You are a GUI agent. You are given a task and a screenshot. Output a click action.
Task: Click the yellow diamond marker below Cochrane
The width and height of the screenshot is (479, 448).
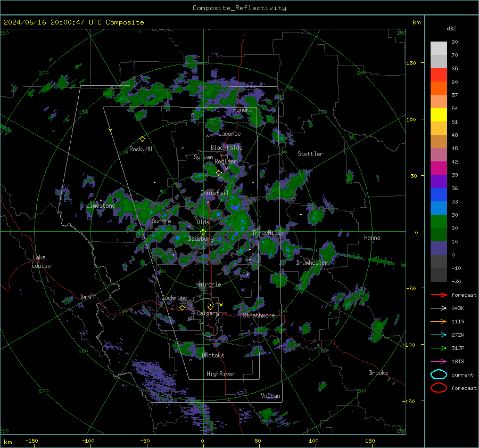(183, 307)
